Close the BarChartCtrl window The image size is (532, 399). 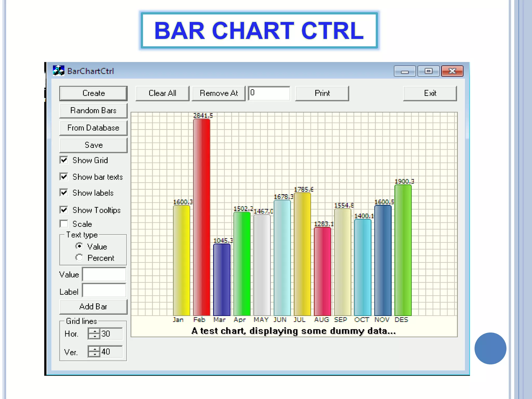(452, 71)
